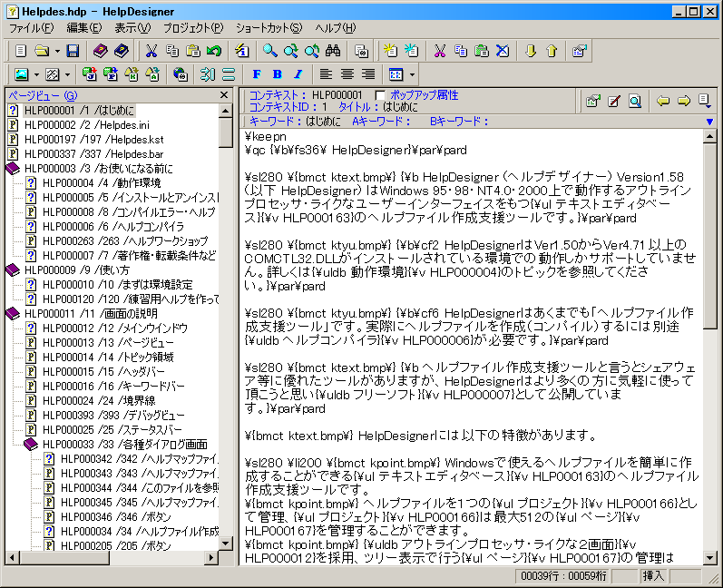Viewport: 723px width, 588px height.
Task: Click the magnifying glass Find icon
Action: click(270, 51)
